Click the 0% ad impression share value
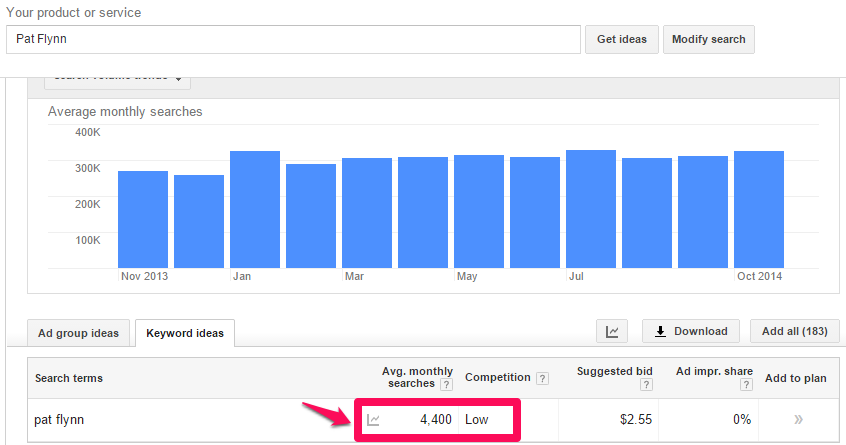846x445 pixels. point(742,420)
